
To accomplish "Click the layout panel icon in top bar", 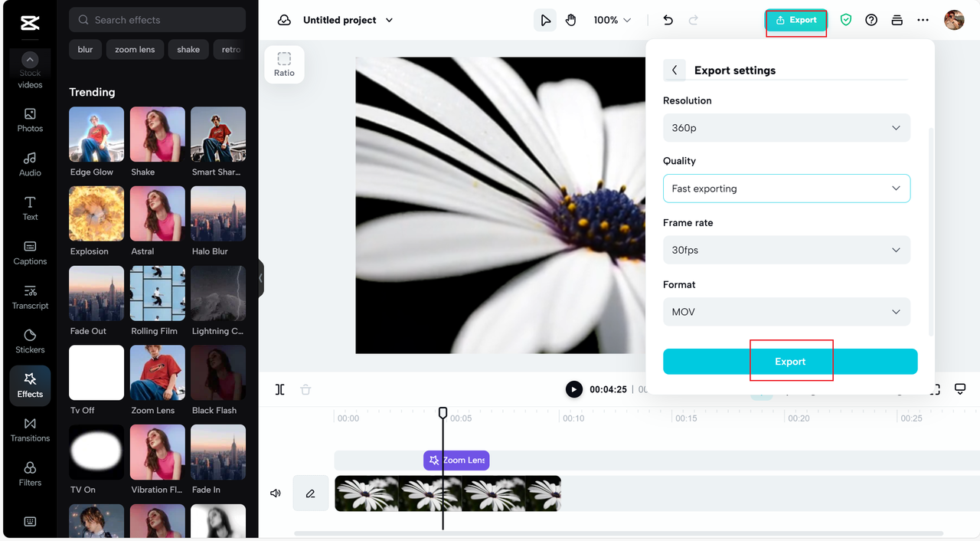I will point(897,20).
